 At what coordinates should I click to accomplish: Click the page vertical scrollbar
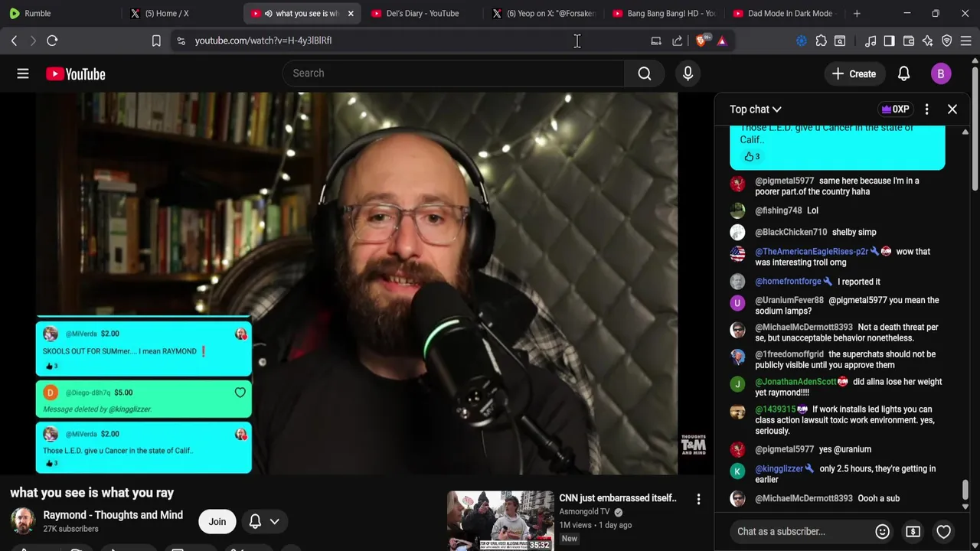(x=975, y=130)
